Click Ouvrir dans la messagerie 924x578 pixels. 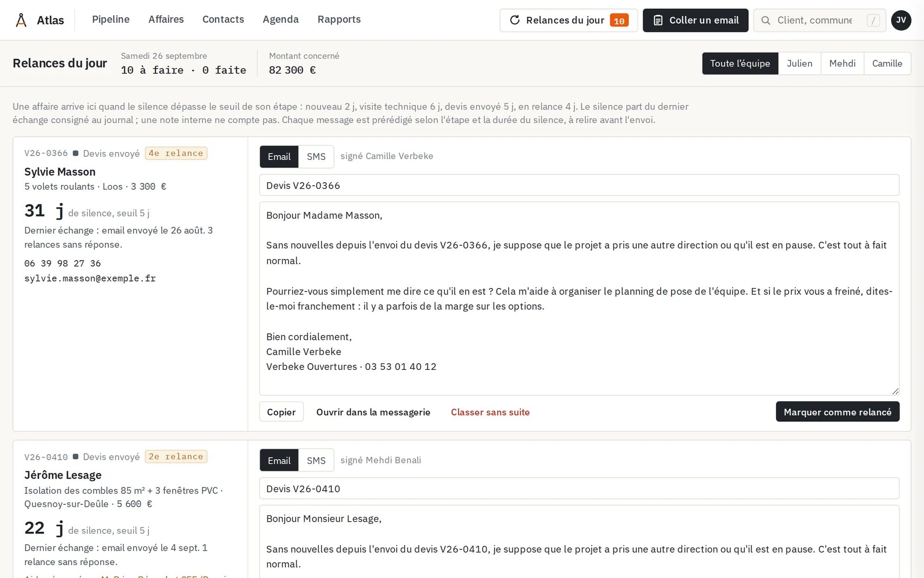pyautogui.click(x=373, y=412)
